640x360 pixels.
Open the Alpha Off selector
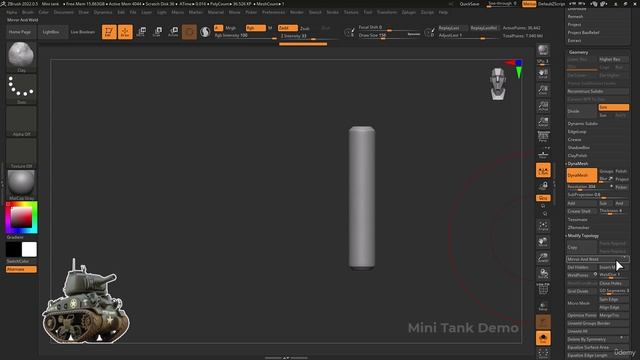tap(21, 121)
